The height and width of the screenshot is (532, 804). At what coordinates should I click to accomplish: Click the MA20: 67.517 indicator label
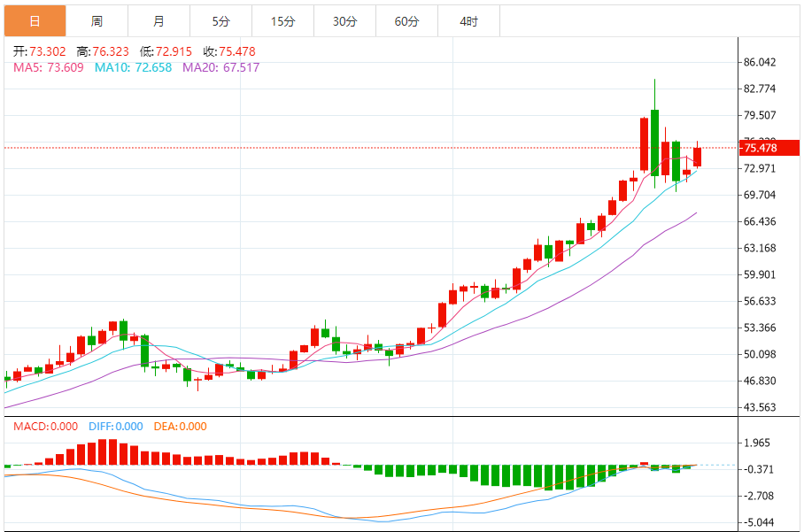[221, 67]
